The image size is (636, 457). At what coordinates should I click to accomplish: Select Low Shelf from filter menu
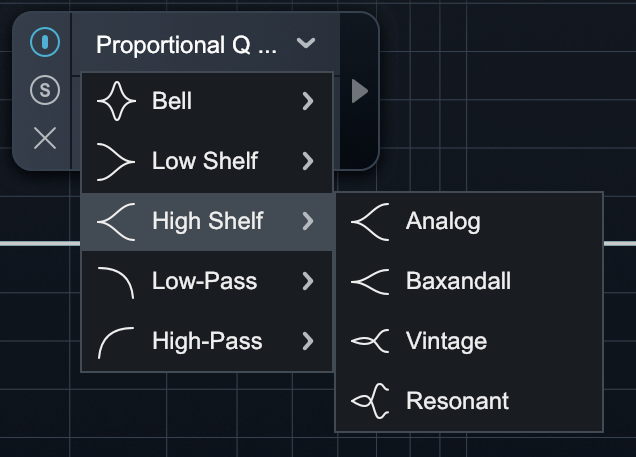[x=205, y=161]
